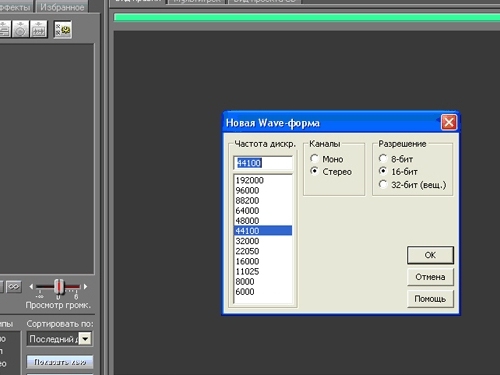Select 88200 sample rate
Image resolution: width=500 pixels, height=375 pixels.
coord(263,200)
